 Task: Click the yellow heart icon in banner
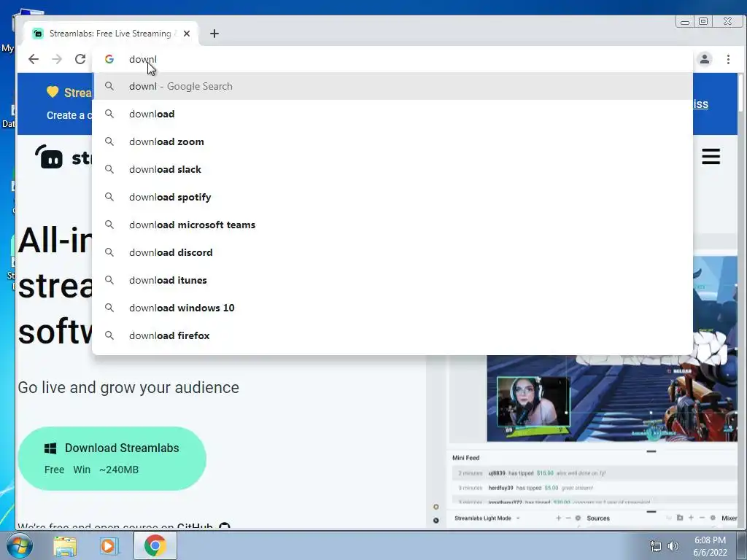[x=53, y=92]
